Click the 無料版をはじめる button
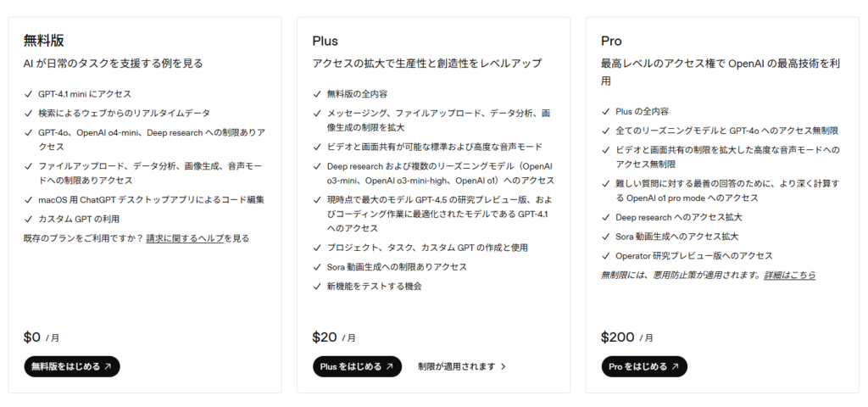The image size is (868, 407). 71,366
